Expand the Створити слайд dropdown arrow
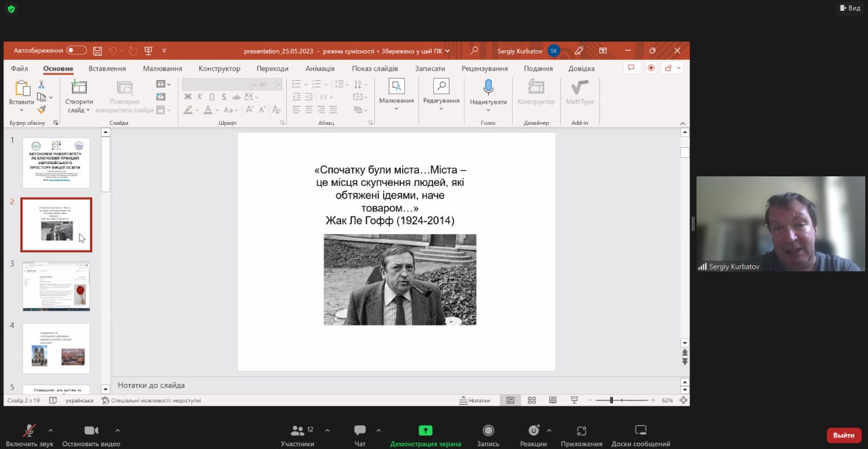The width and height of the screenshot is (868, 449). click(x=90, y=110)
